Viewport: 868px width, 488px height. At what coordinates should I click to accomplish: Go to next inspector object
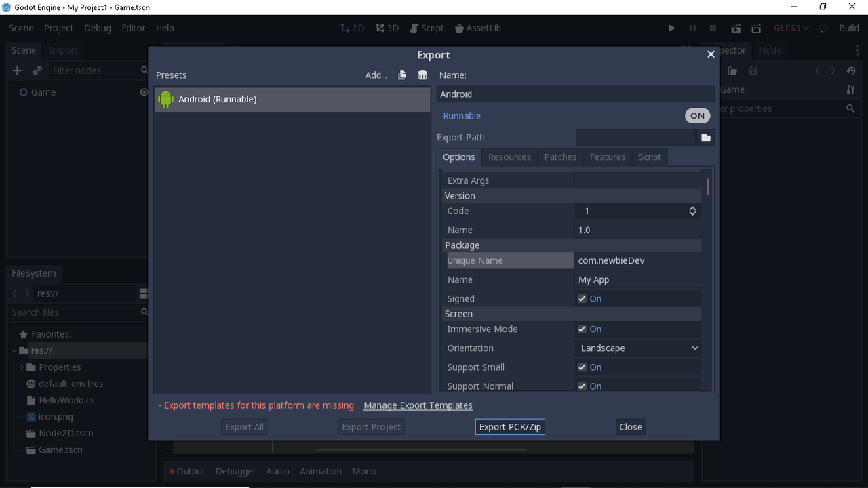tap(833, 70)
